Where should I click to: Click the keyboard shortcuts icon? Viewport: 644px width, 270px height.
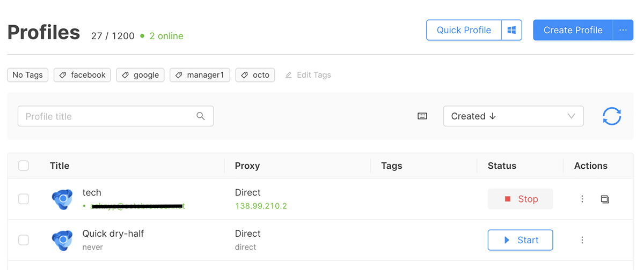[x=422, y=116]
